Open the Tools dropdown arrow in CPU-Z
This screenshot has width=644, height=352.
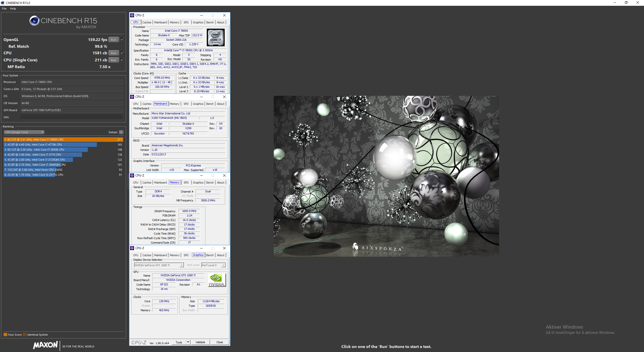point(188,342)
